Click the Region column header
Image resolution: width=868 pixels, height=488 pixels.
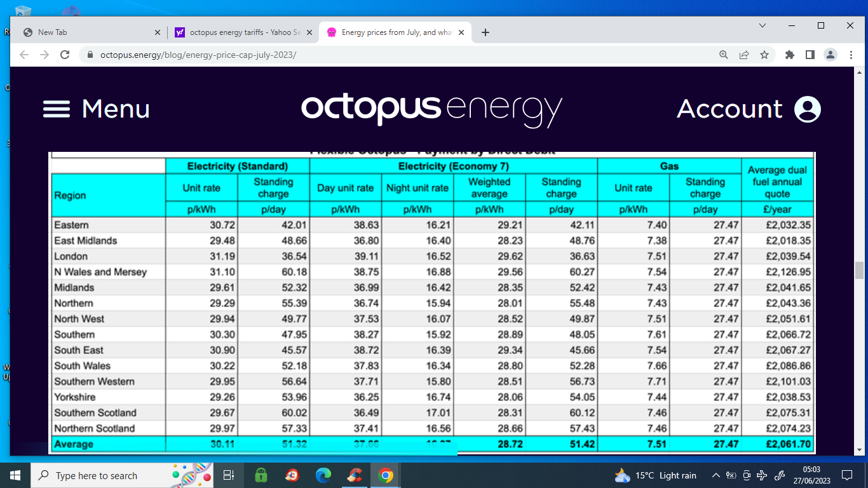tap(70, 195)
